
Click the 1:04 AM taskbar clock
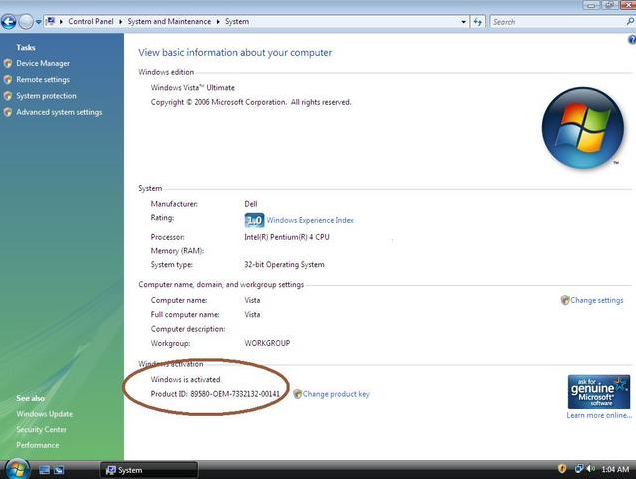click(x=615, y=469)
